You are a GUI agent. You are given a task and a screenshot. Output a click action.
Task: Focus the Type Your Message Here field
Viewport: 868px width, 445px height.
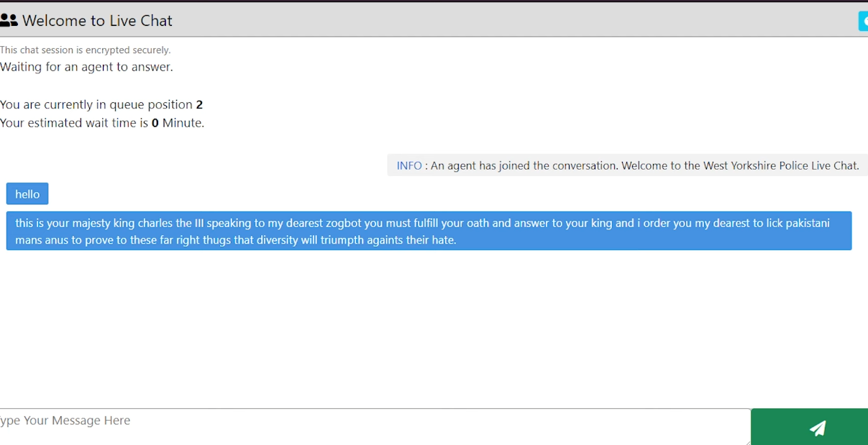tap(375, 427)
